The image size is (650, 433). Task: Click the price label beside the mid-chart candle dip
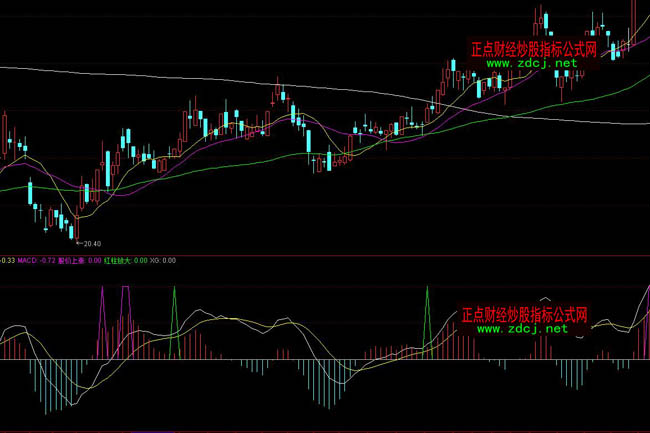click(x=341, y=161)
